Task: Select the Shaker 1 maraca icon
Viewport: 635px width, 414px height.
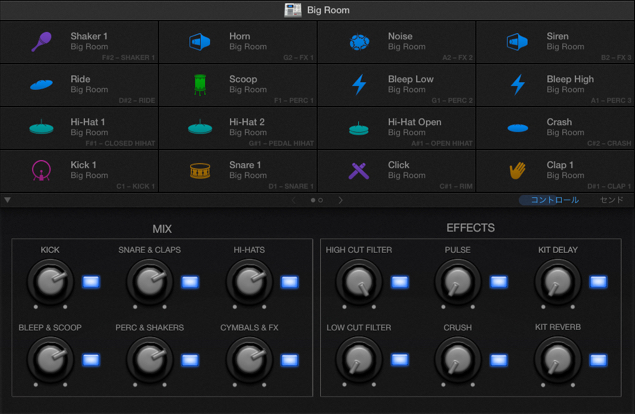Action: (x=41, y=42)
